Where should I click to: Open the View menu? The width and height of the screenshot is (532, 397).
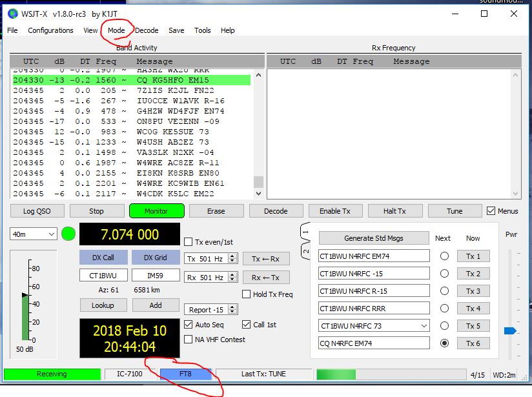click(x=90, y=30)
